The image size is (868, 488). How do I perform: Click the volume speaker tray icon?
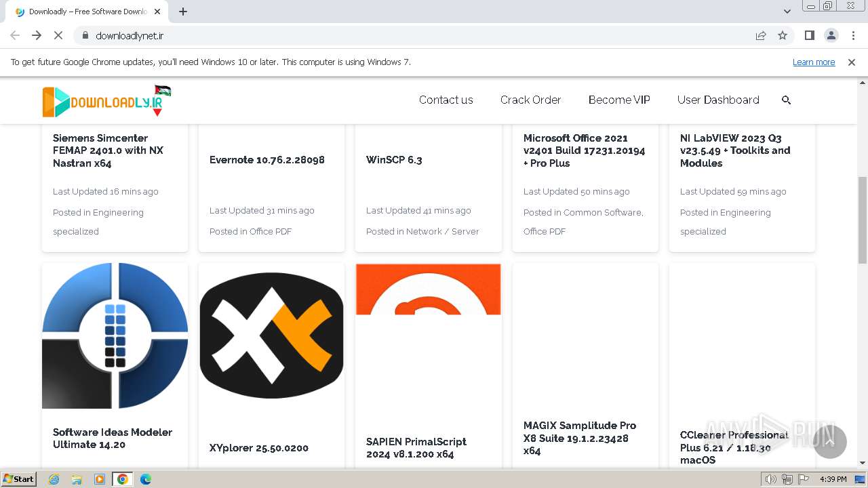770,479
